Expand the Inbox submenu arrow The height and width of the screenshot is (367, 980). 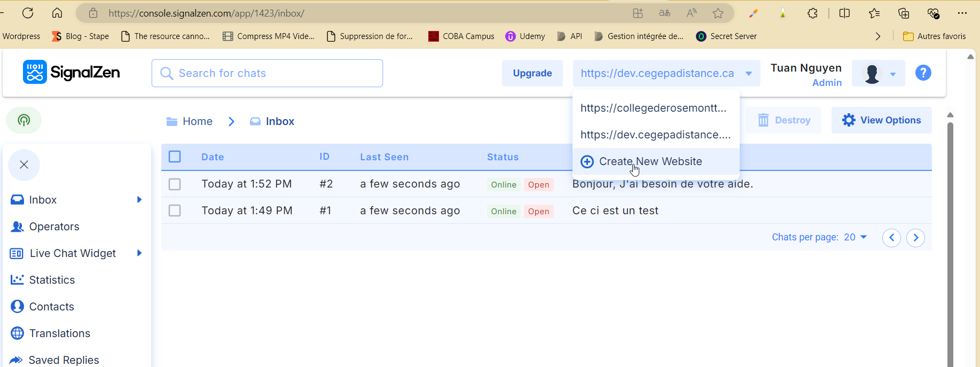point(139,200)
